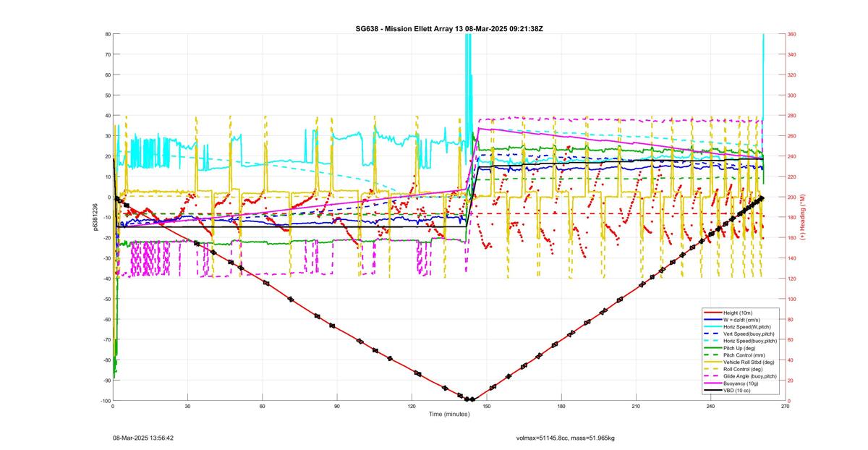This screenshot has width=868, height=450.
Task: Click the left y-axis tick label '70'
Action: 107,54
